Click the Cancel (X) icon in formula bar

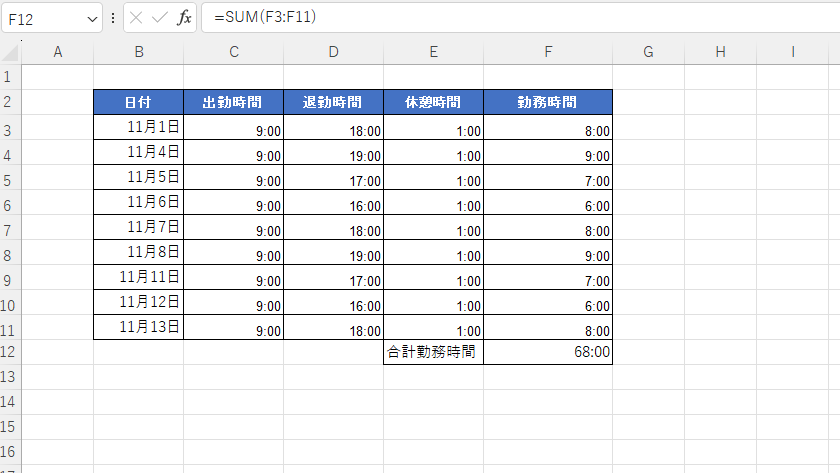tap(136, 18)
